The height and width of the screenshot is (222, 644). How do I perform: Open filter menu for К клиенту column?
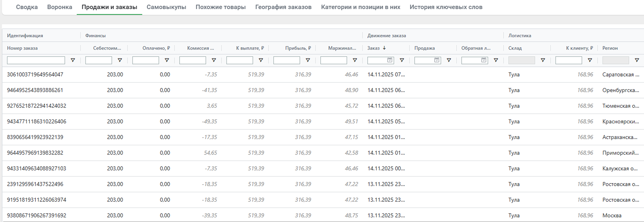[590, 60]
